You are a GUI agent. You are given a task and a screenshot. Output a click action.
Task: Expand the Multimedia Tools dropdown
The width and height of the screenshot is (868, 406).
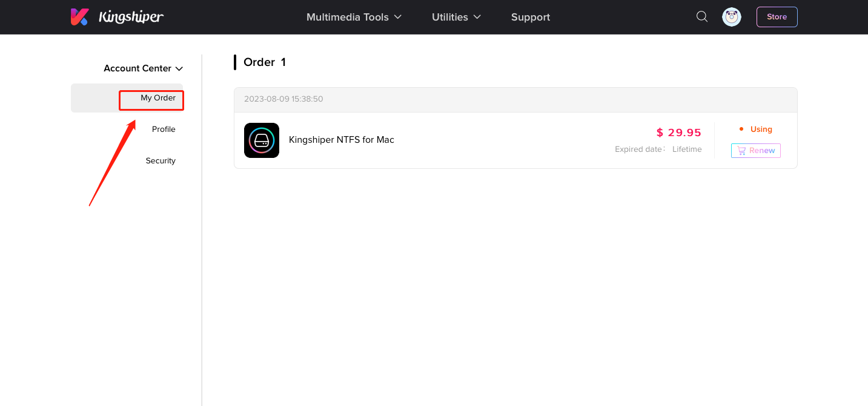354,17
